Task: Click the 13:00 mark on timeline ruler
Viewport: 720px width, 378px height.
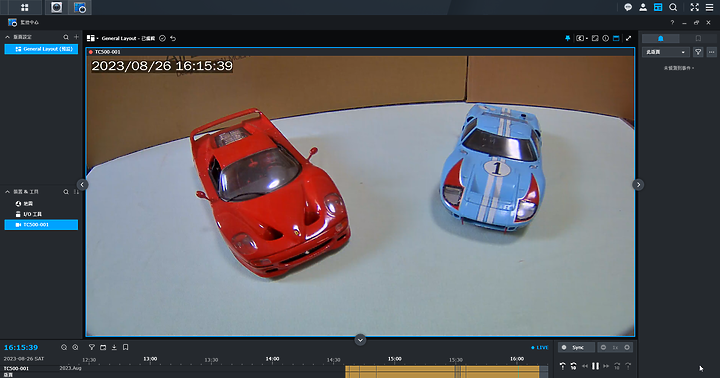Action: coord(150,359)
